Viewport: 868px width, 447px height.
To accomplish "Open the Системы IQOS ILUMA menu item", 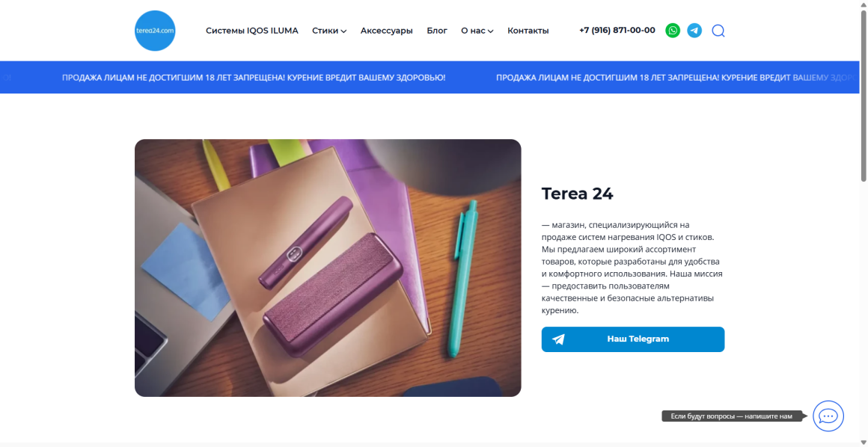I will pos(252,31).
